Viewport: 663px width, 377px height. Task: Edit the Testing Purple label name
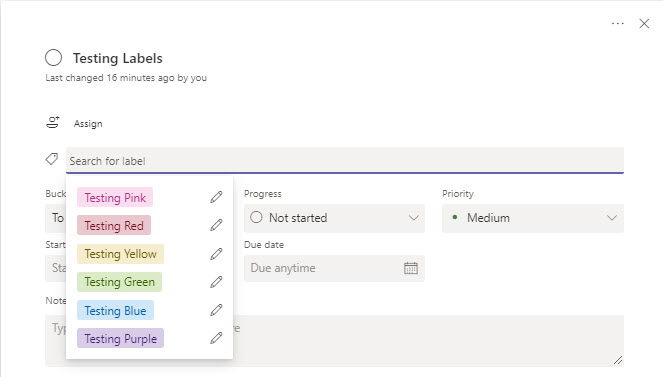click(216, 338)
